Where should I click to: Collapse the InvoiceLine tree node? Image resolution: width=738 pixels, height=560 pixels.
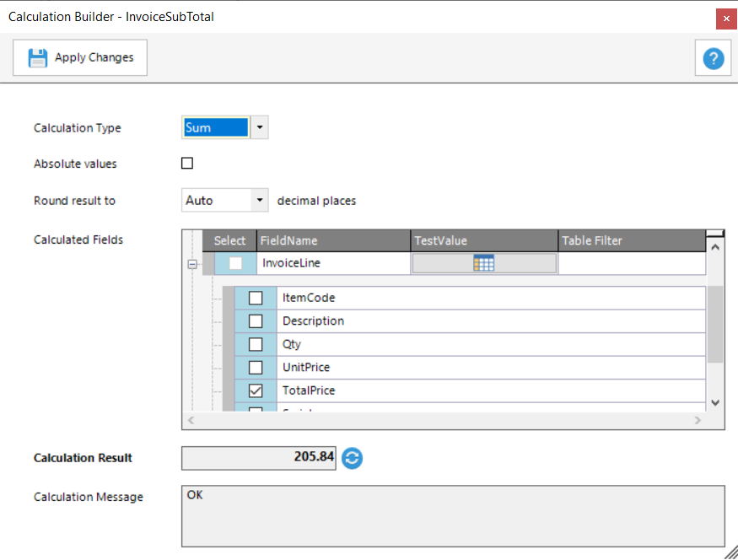(192, 264)
